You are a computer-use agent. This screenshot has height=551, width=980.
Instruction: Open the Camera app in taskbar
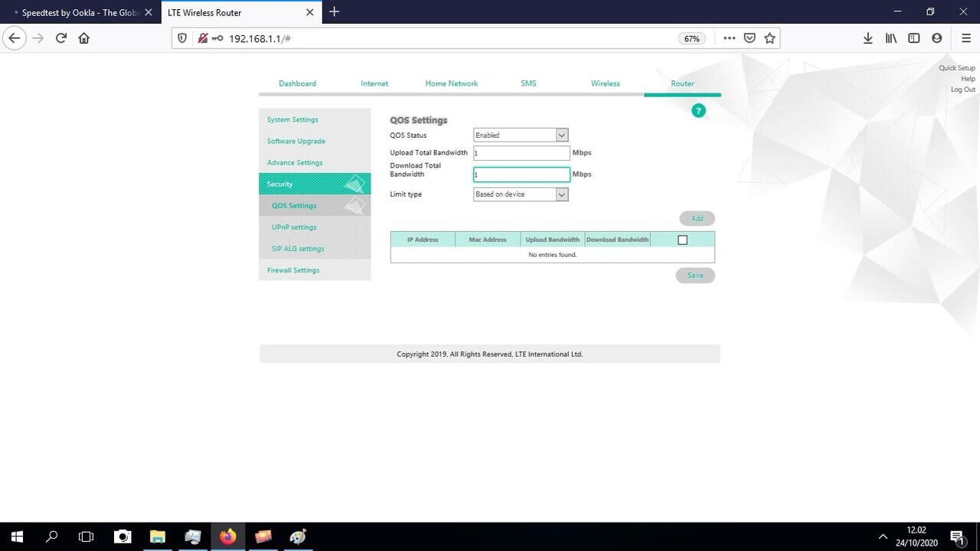[x=122, y=536]
